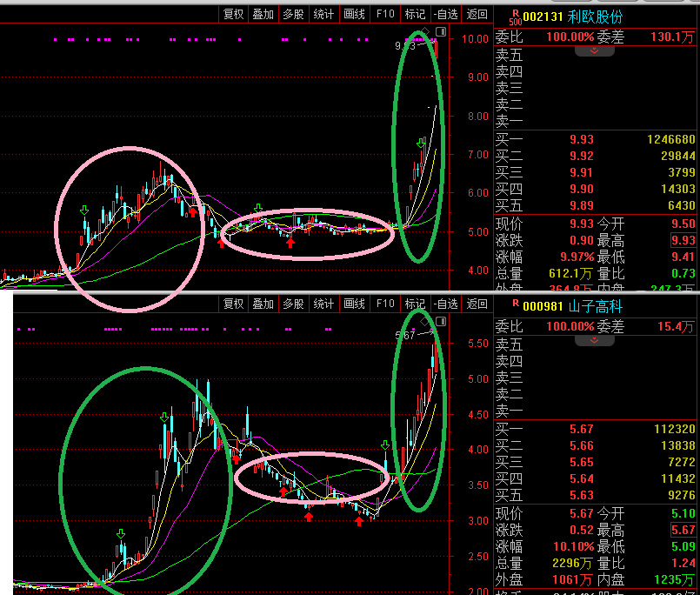Select 画线 drawing tool in 山子高科 toolbar
The width and height of the screenshot is (700, 595).
coord(355,304)
